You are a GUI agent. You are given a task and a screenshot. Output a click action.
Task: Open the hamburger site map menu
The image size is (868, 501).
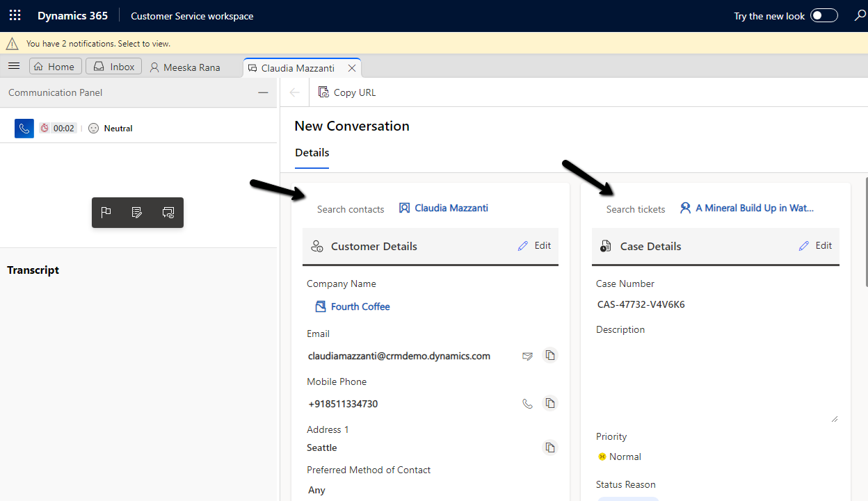(14, 67)
